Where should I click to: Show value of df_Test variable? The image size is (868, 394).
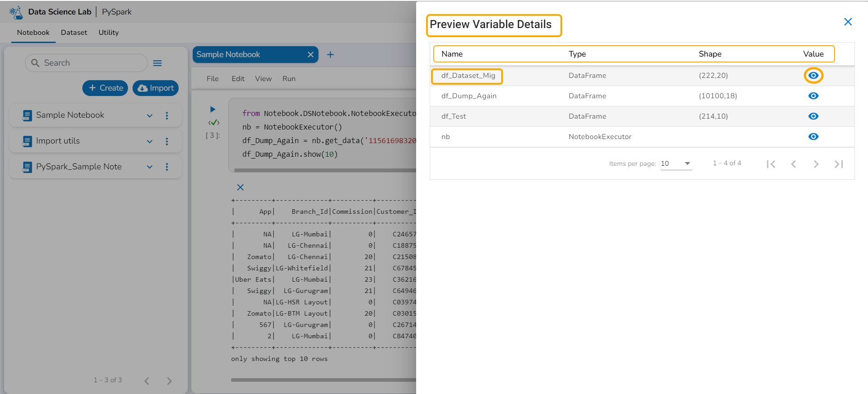pyautogui.click(x=813, y=116)
